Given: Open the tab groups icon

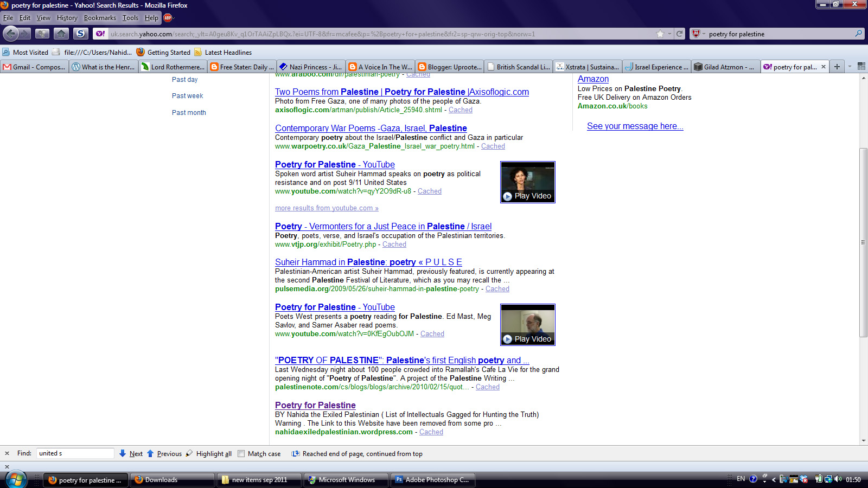Looking at the screenshot, I should pyautogui.click(x=861, y=67).
